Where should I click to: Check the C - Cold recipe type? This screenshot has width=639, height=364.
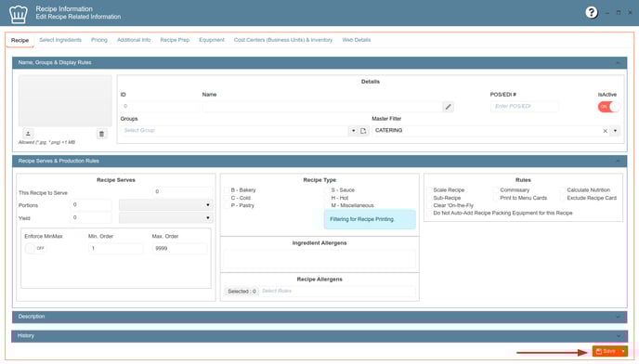point(227,198)
